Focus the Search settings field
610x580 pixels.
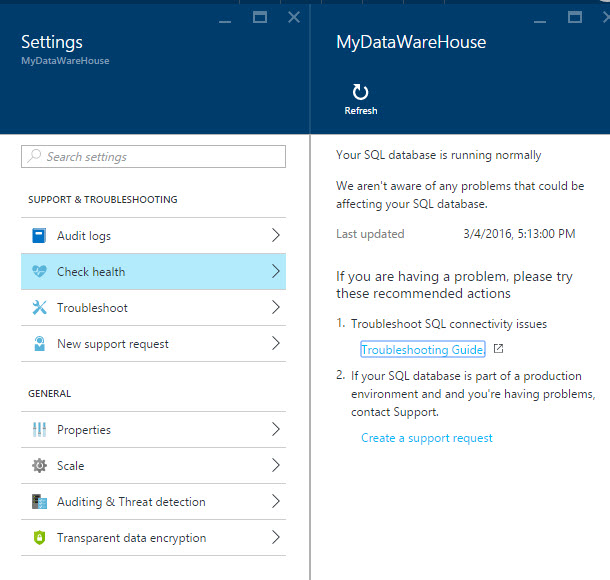click(x=154, y=157)
